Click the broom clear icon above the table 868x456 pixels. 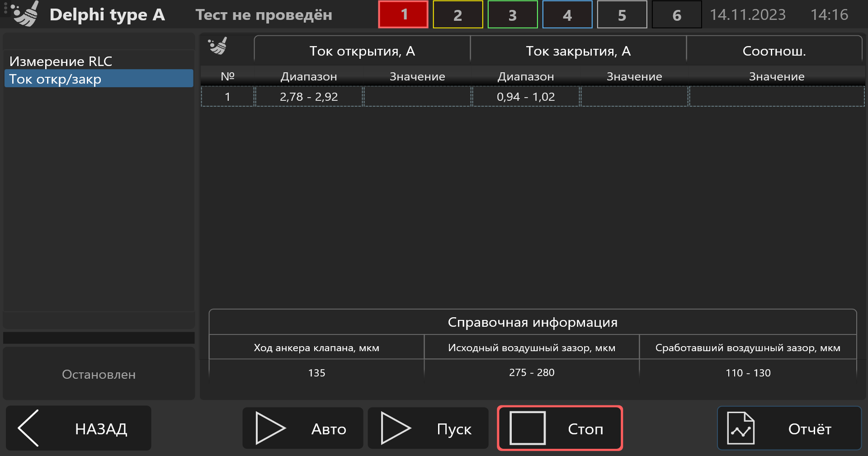pyautogui.click(x=217, y=46)
